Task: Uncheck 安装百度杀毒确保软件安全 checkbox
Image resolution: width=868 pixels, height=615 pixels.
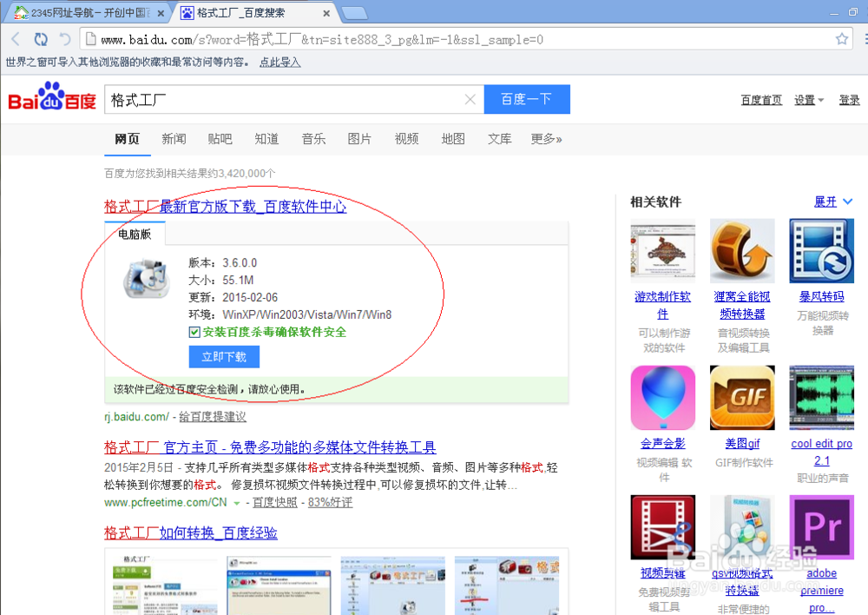Action: pos(194,332)
